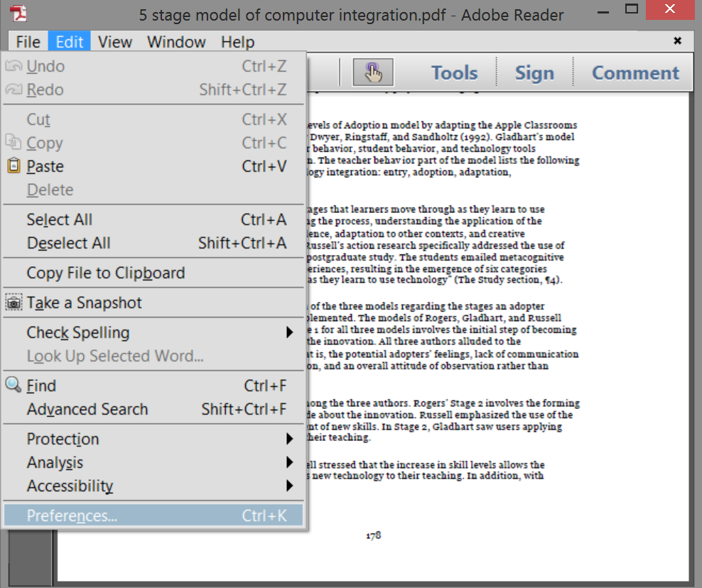Click the Ctrl+K shortcut text

(x=264, y=516)
